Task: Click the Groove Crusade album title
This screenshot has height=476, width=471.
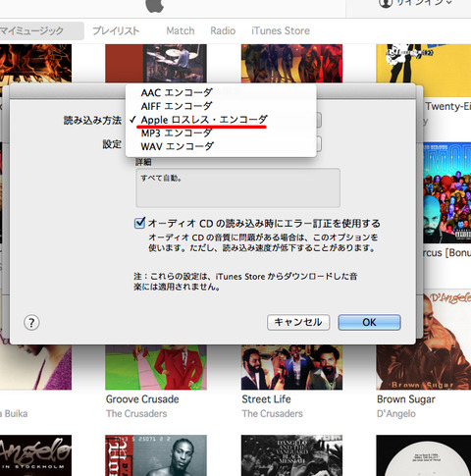Action: [142, 399]
